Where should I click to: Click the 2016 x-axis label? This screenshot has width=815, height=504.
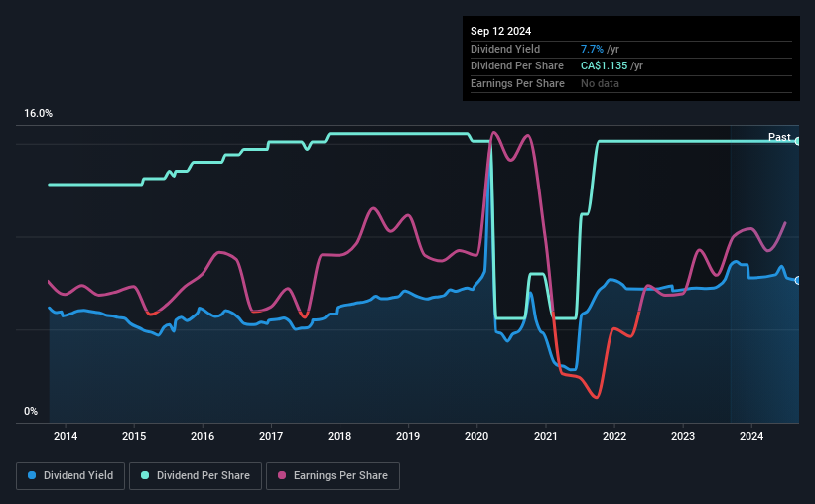pyautogui.click(x=203, y=436)
